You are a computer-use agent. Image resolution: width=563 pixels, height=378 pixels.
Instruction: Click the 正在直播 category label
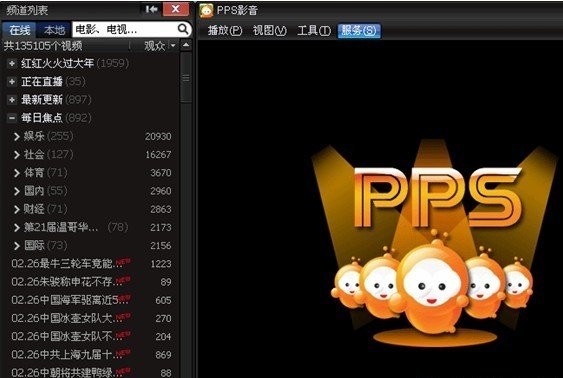(42, 81)
